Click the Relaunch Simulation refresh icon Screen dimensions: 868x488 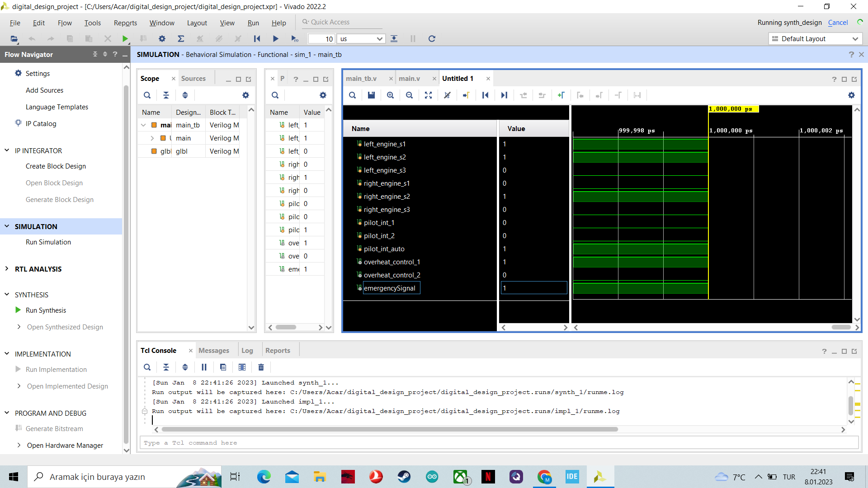432,38
